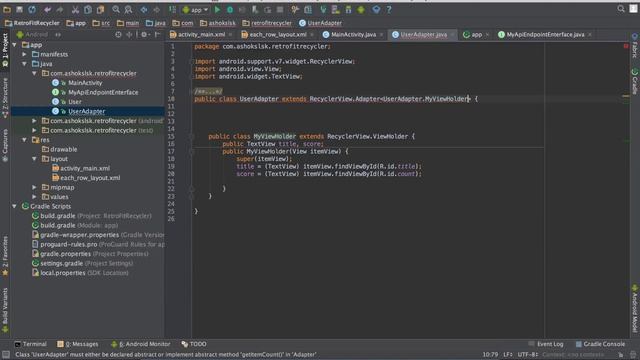Viewport: 640px width, 360px height.
Task: Expand the mipmap folder
Action: click(34, 187)
